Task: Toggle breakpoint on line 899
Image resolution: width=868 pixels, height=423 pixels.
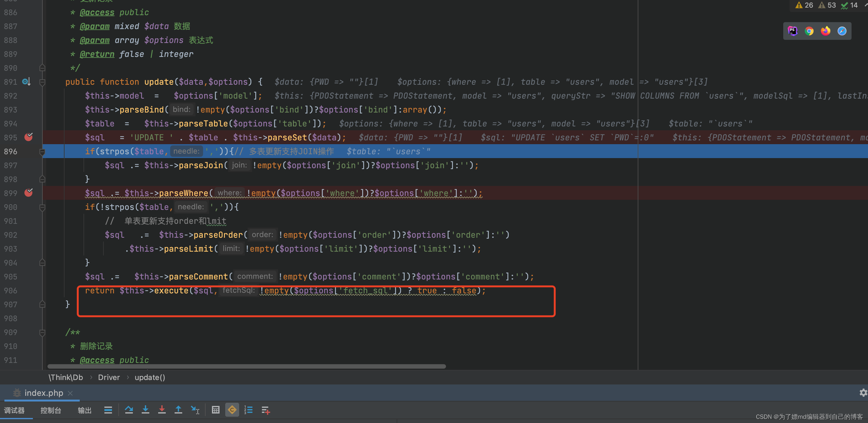Action: tap(29, 193)
